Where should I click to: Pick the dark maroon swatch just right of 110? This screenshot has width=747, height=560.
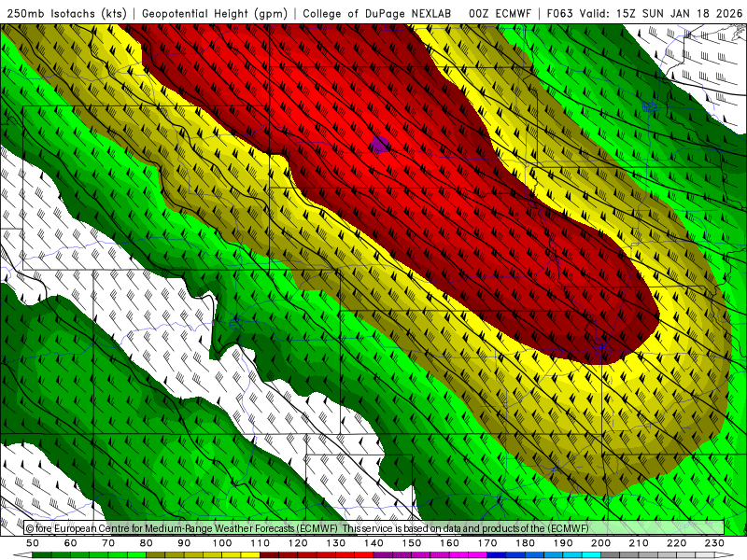coord(269,555)
